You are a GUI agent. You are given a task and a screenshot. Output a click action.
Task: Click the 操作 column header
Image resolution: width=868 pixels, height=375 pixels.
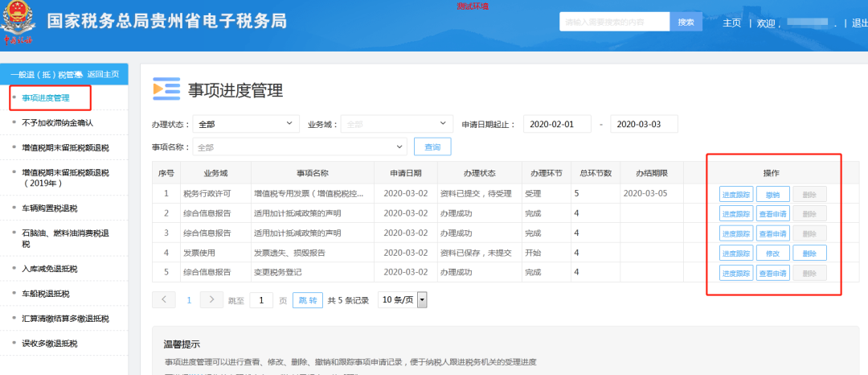pyautogui.click(x=772, y=173)
